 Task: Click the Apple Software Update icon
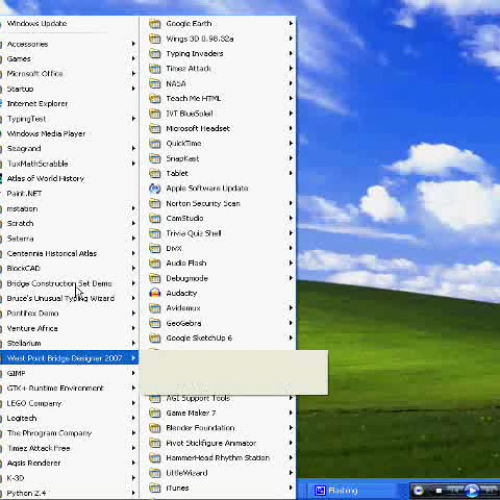coord(155,188)
